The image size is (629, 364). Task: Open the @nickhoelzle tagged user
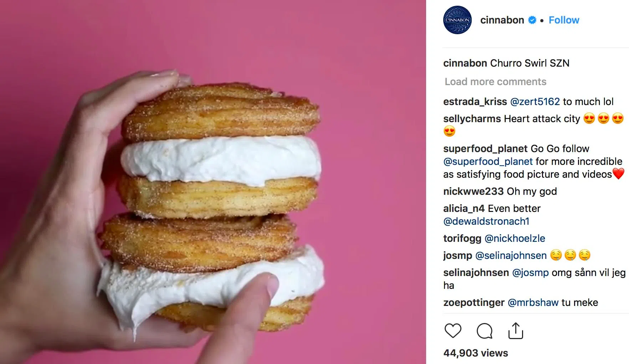(x=515, y=238)
